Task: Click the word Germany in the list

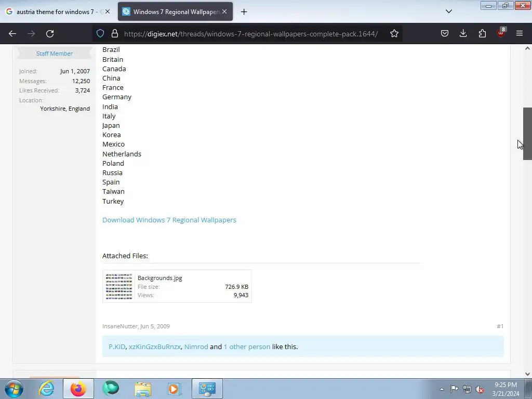Action: click(117, 97)
